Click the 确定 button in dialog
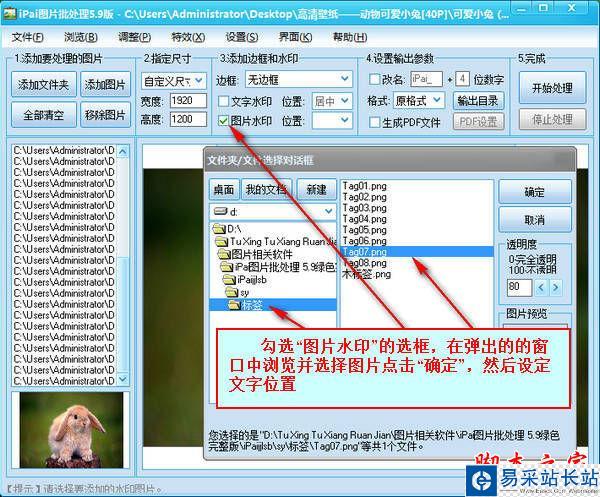Viewport: 600px width, 497px height. pyautogui.click(x=535, y=191)
